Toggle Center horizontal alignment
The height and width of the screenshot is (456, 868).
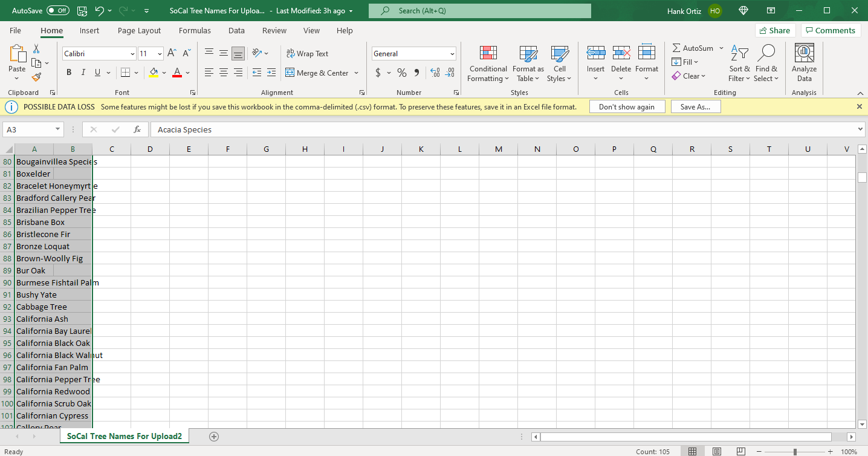click(224, 73)
